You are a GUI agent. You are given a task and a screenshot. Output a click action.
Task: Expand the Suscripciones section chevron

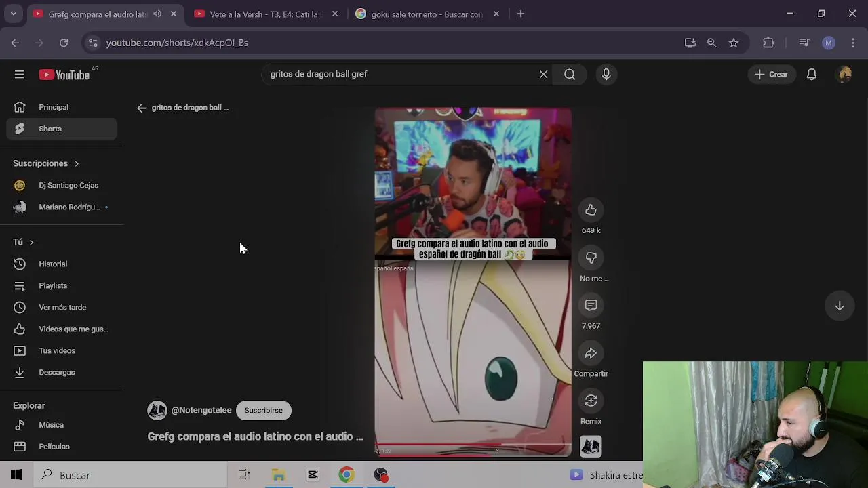pyautogui.click(x=77, y=163)
